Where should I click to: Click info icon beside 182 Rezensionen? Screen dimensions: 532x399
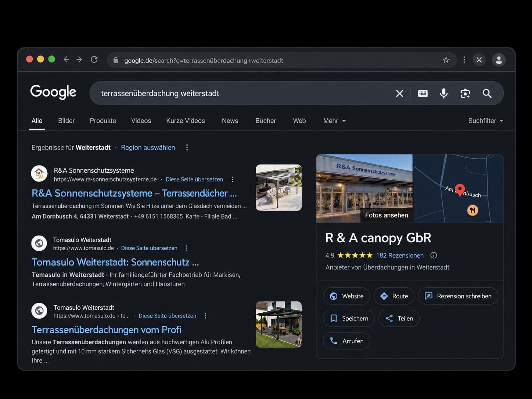[x=434, y=255]
